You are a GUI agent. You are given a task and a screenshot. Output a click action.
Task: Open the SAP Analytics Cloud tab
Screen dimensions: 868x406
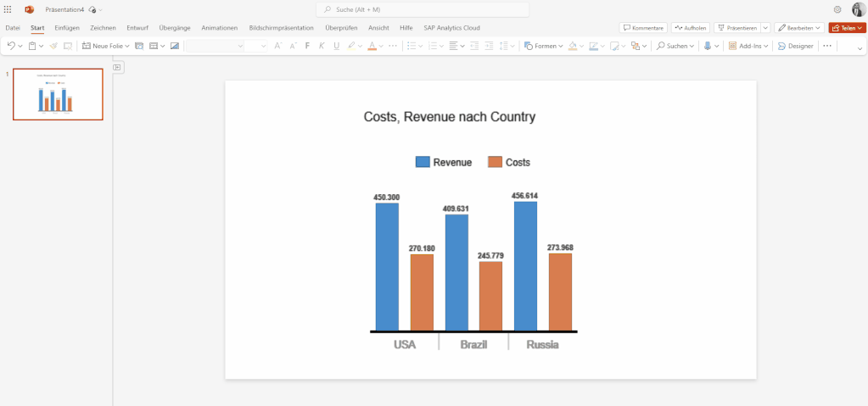click(451, 28)
